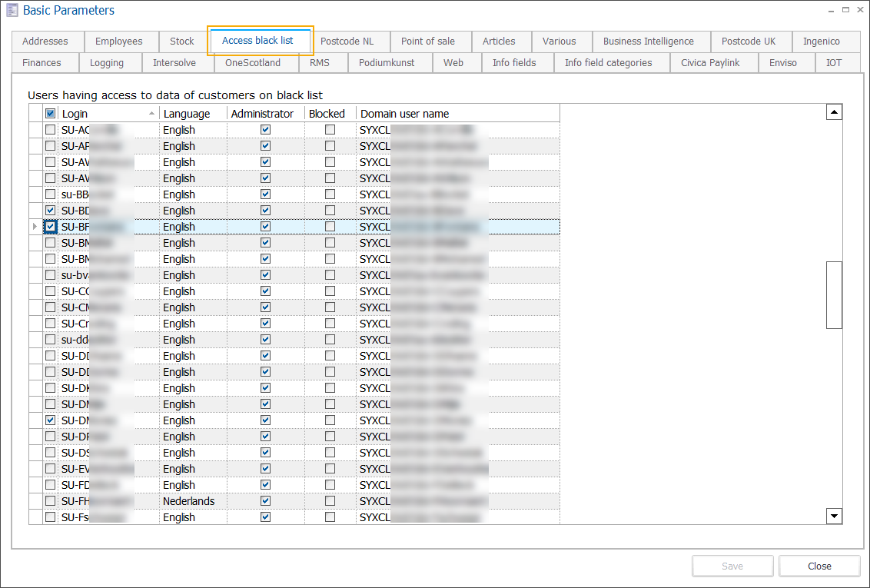The image size is (870, 588).
Task: Click the Save button
Action: 732,565
